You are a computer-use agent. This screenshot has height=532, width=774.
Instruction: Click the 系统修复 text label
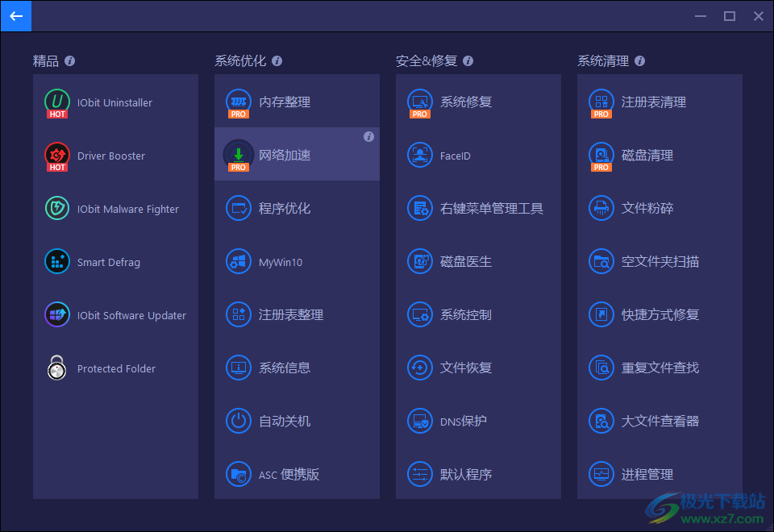(x=466, y=102)
